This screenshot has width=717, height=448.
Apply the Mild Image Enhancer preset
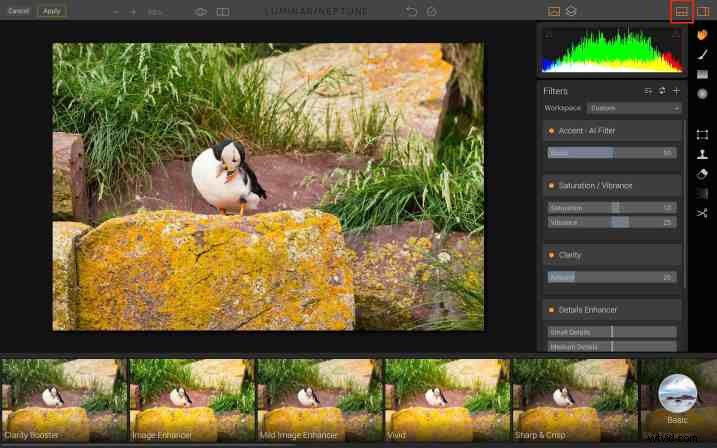point(320,400)
